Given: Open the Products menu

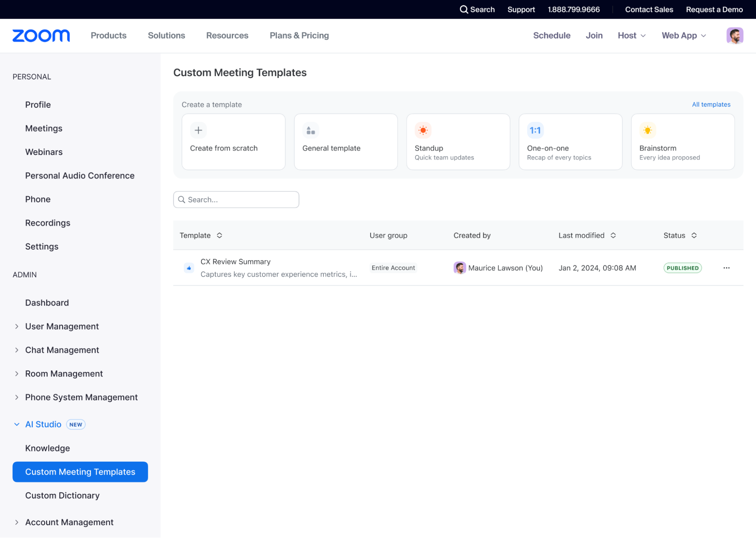Looking at the screenshot, I should 109,36.
